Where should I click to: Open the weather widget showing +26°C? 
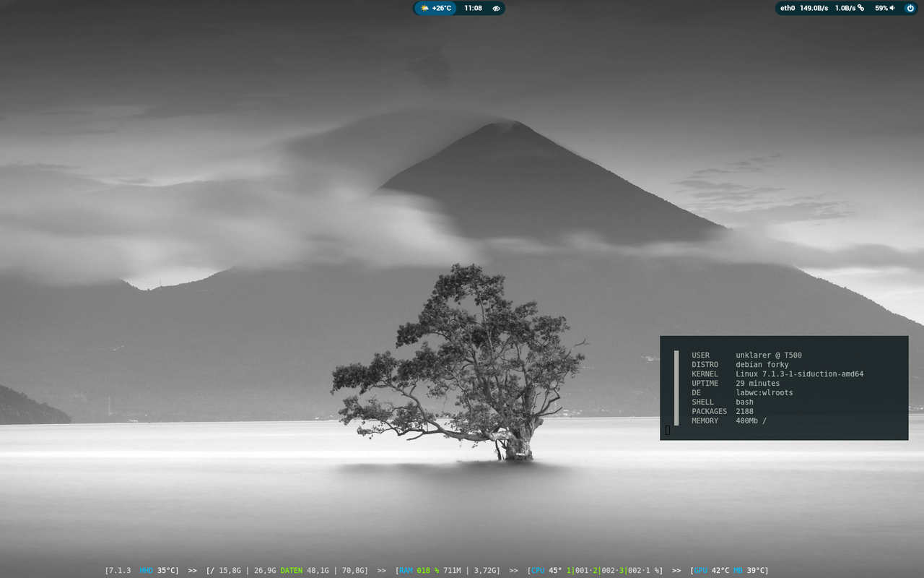[435, 8]
